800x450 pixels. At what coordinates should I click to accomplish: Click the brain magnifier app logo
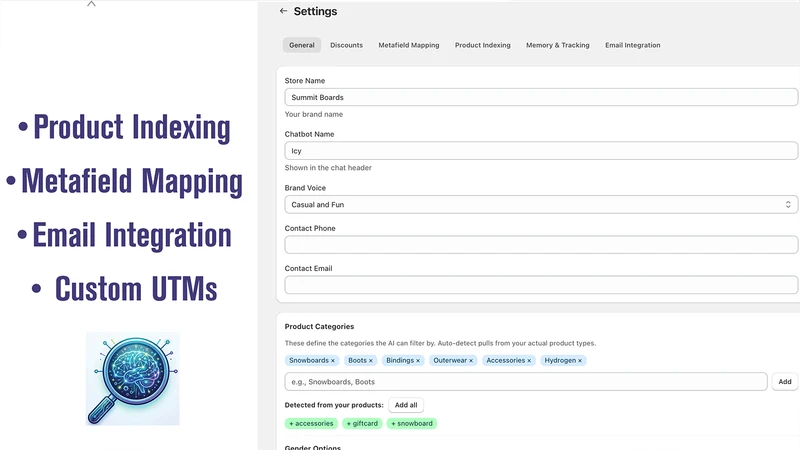click(x=133, y=379)
